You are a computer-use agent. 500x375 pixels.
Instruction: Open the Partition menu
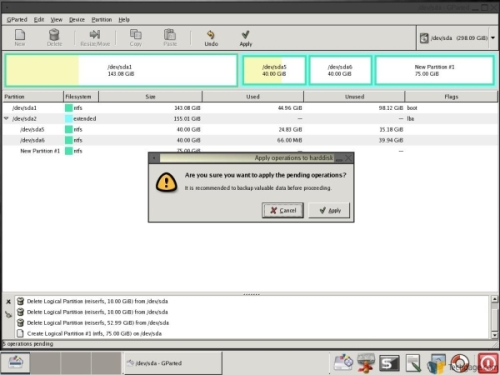click(x=102, y=20)
